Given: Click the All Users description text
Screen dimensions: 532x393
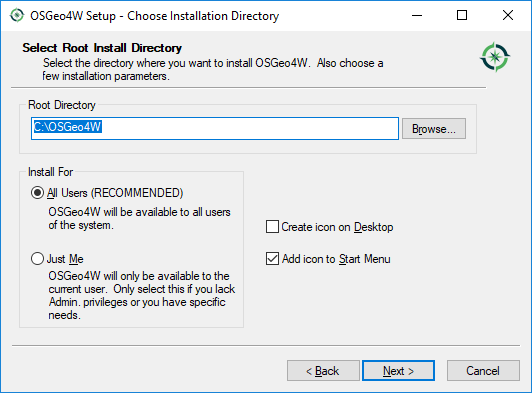Looking at the screenshot, I should (x=139, y=219).
